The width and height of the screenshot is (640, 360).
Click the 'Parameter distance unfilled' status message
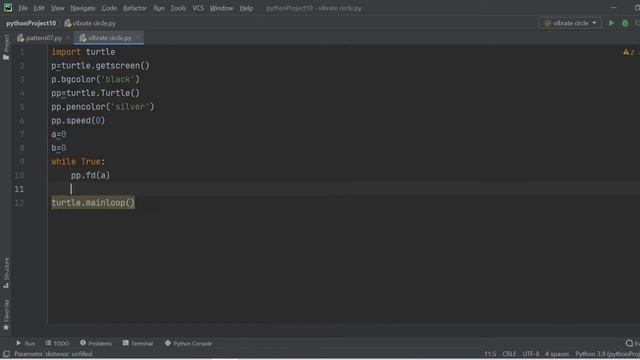53,354
